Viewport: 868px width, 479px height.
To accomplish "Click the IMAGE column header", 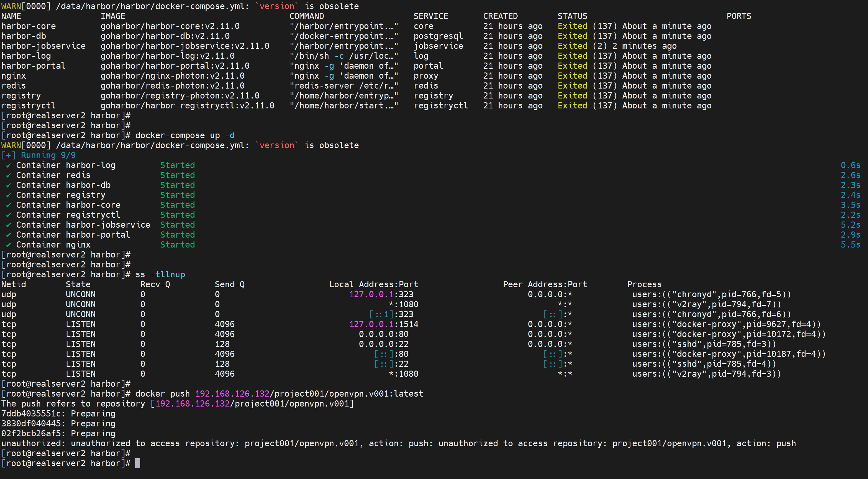I will coord(113,16).
